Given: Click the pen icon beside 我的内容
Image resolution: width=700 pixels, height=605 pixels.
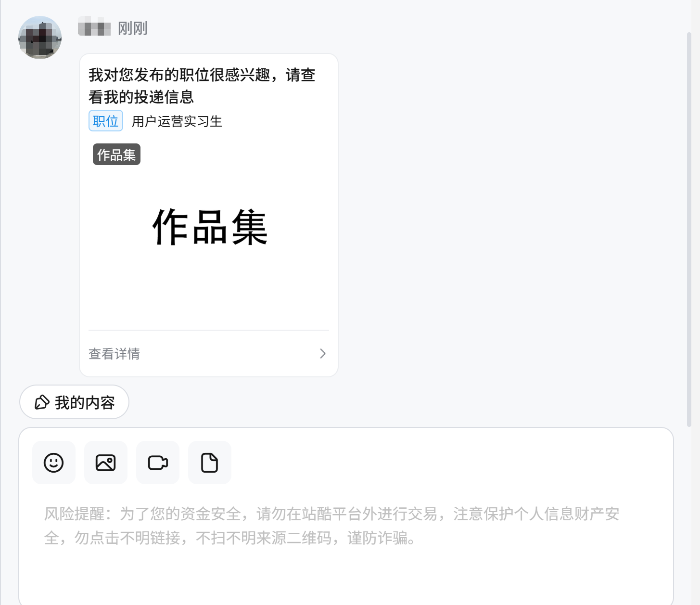Looking at the screenshot, I should [42, 402].
